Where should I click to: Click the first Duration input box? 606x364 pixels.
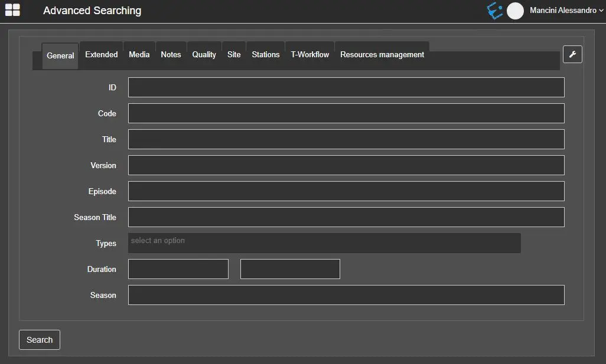point(178,269)
